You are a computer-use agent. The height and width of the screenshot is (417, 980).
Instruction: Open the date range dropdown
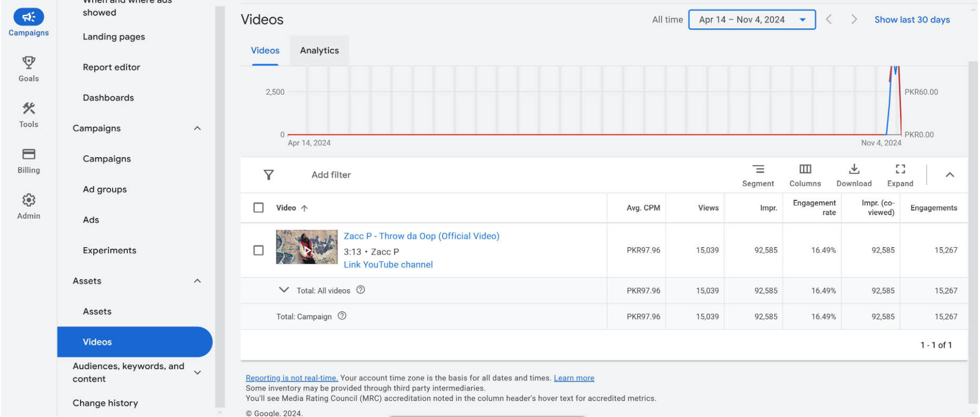coord(752,20)
